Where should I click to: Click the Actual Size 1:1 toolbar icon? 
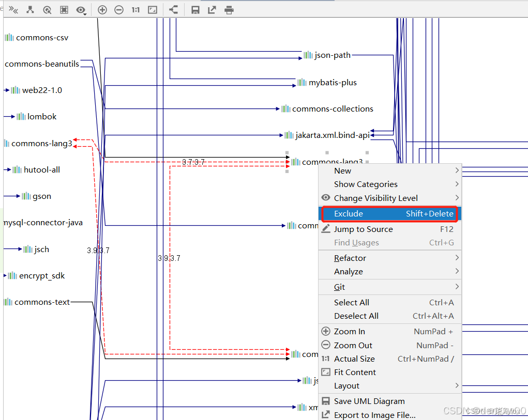pyautogui.click(x=135, y=10)
